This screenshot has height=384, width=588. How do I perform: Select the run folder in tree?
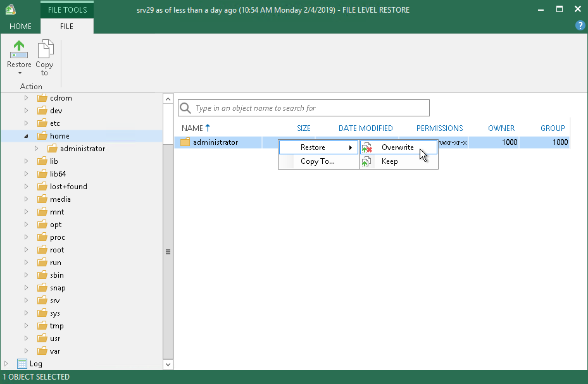coord(56,263)
